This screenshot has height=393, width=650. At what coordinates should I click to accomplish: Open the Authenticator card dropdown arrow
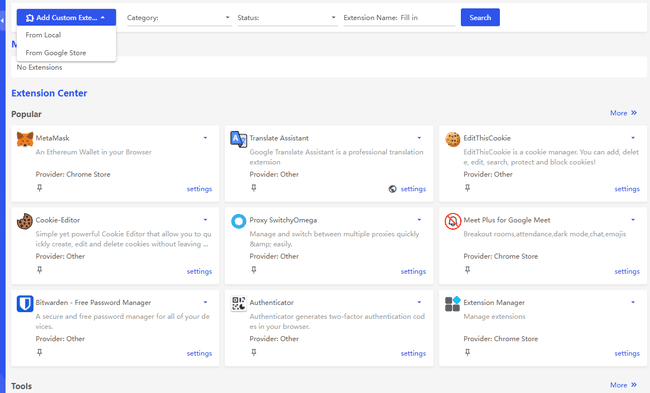click(419, 302)
